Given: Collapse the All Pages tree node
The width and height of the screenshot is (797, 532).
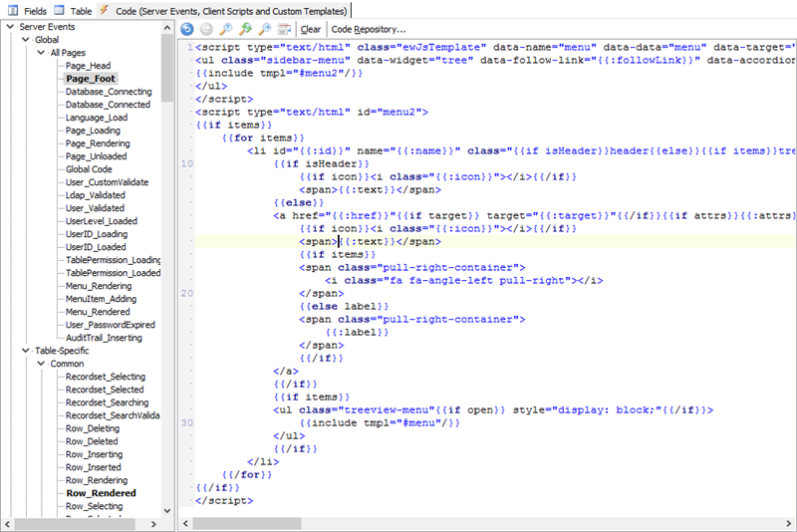Looking at the screenshot, I should click(x=41, y=53).
